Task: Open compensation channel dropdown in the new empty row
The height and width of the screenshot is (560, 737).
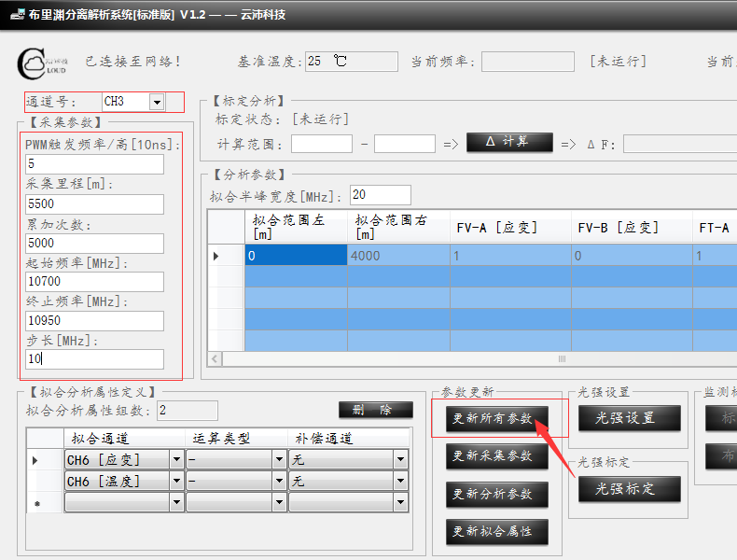Action: click(x=400, y=502)
